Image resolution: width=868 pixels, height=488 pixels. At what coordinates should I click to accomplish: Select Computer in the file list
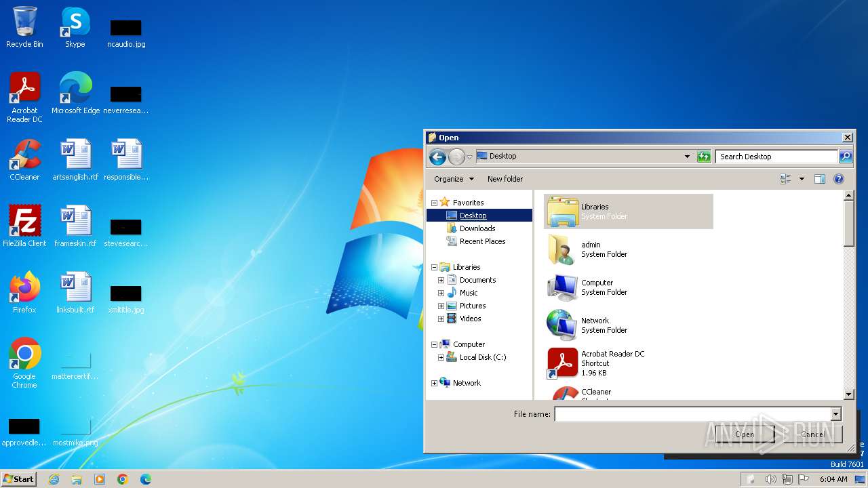(629, 287)
